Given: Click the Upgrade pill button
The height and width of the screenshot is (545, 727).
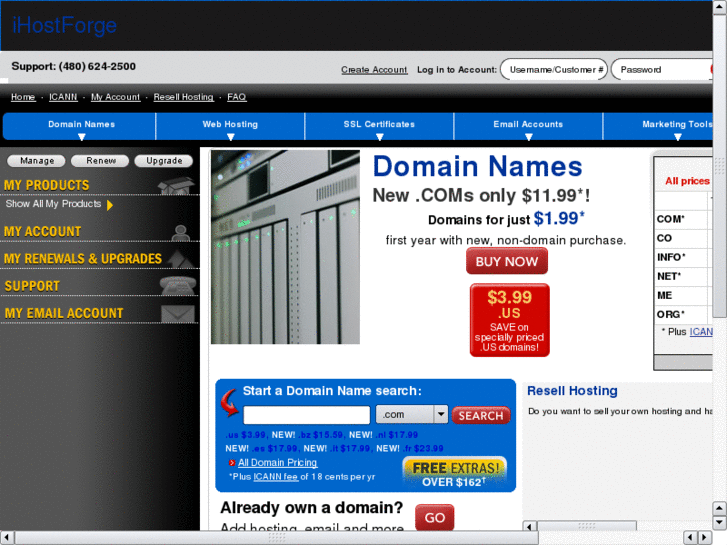Looking at the screenshot, I should [x=164, y=161].
